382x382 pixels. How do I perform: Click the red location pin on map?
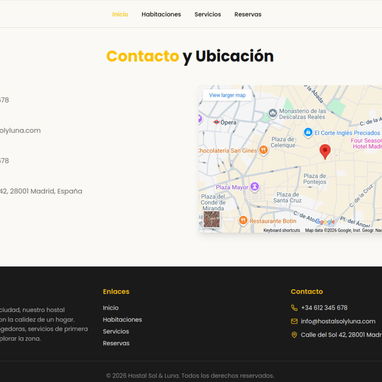coord(325,152)
